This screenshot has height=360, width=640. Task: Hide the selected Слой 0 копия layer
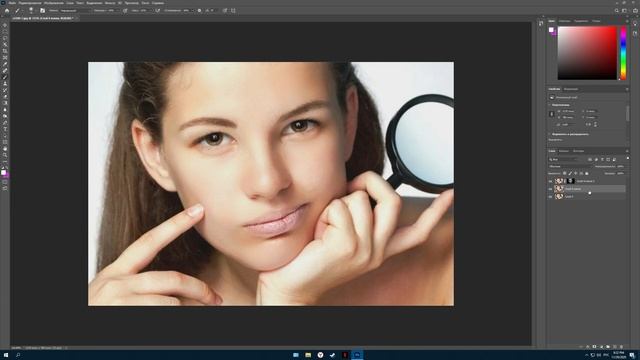[550, 189]
